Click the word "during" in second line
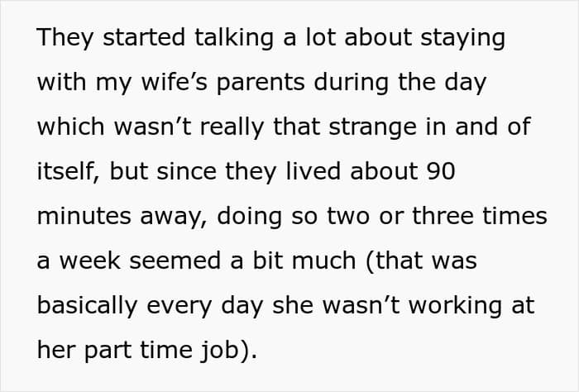 (x=351, y=83)
